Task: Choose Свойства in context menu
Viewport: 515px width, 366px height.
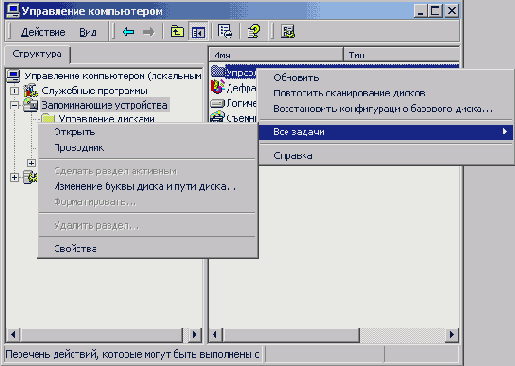Action: click(148, 249)
